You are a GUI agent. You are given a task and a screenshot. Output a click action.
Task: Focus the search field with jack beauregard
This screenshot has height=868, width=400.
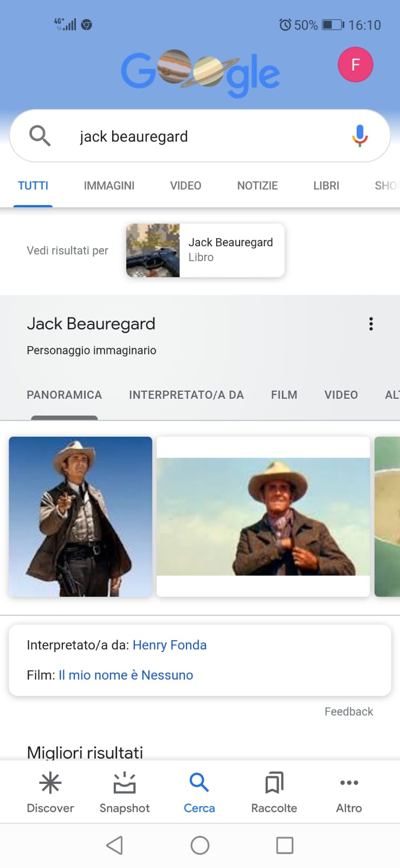pos(200,136)
